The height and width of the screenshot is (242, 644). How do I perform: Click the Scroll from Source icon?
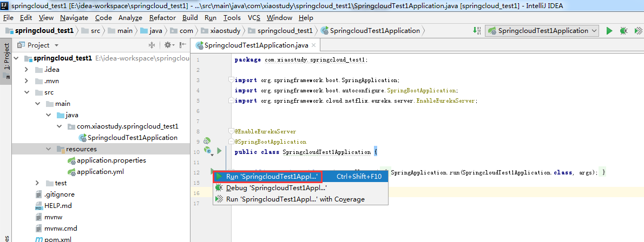[152, 45]
